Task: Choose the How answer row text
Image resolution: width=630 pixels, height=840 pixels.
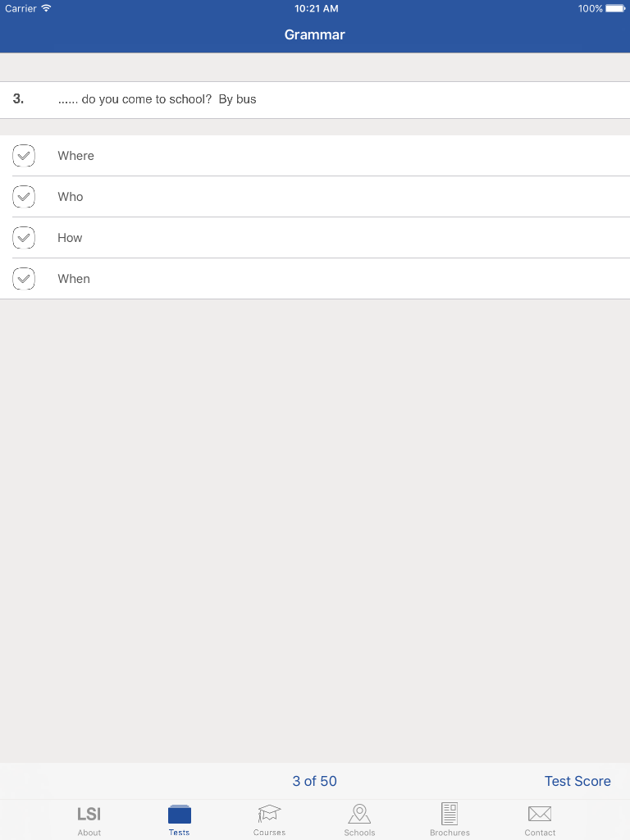Action: [71, 238]
